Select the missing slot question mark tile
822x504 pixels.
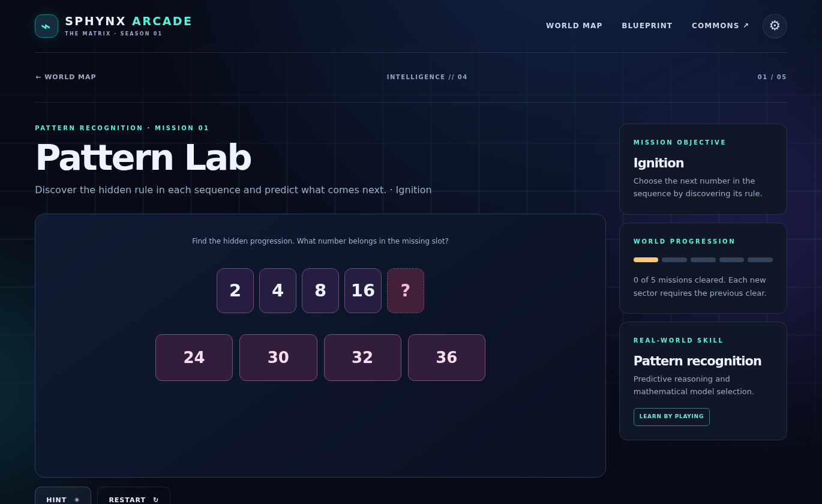click(406, 290)
